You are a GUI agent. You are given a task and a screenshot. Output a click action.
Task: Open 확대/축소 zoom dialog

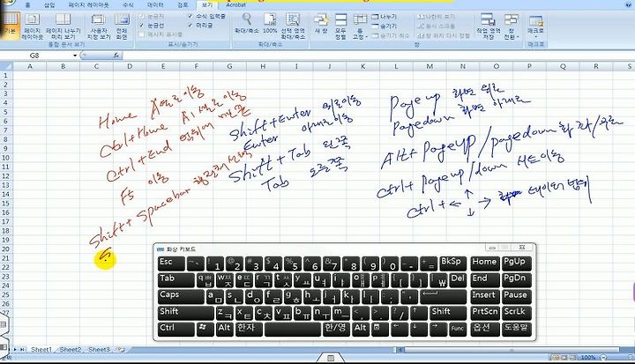tap(247, 25)
